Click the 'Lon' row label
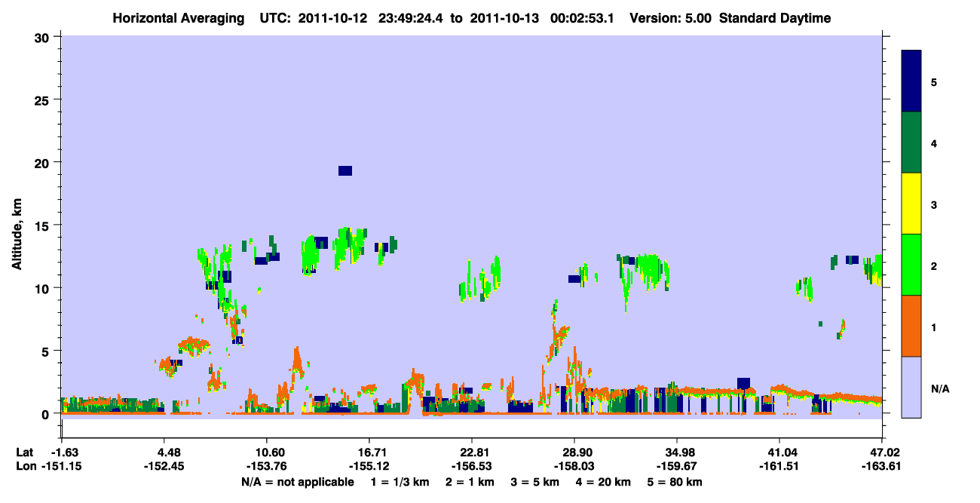The height and width of the screenshot is (503, 980). coord(26,466)
